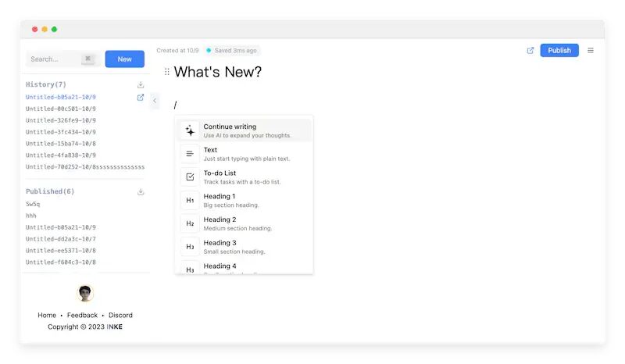Open Untitled-70d252-10/8 note
Viewport: 625px width, 364px height.
(x=85, y=166)
